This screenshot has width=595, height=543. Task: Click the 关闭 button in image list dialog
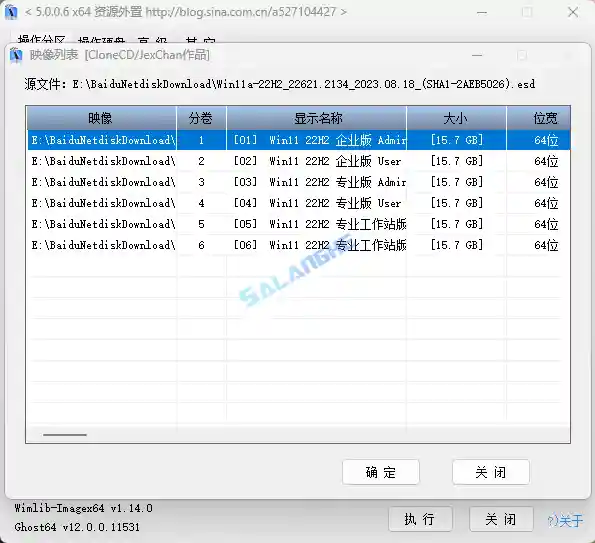[x=491, y=472]
